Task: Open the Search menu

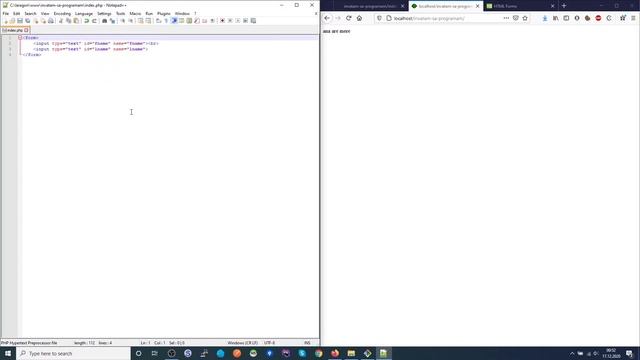Action: point(30,13)
